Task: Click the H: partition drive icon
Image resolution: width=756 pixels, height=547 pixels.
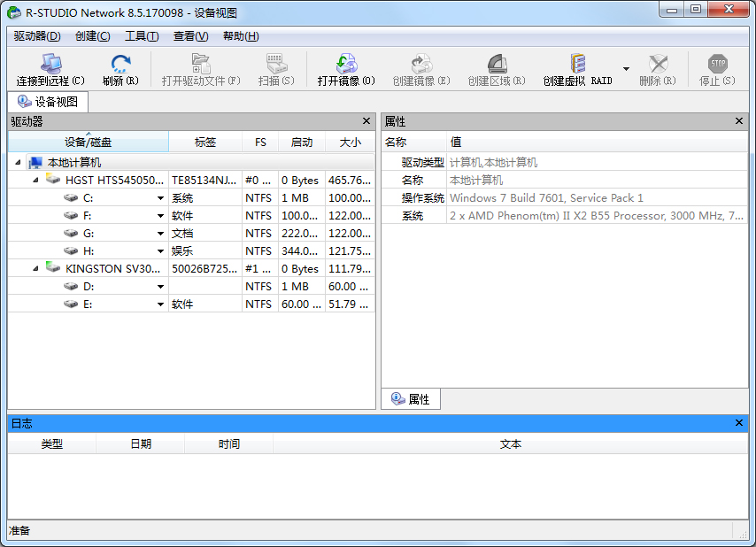Action: 71,250
